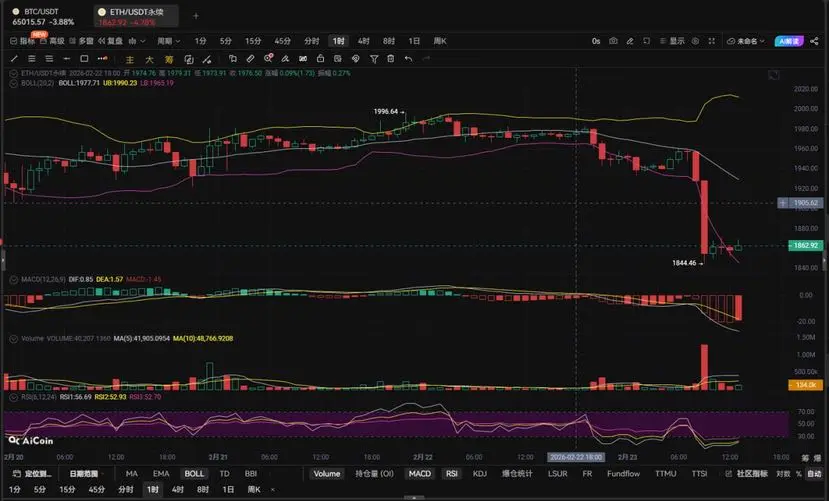Screen dimensions: 829x501
Task: Toggle the MACD sub-indicator
Action: click(420, 474)
